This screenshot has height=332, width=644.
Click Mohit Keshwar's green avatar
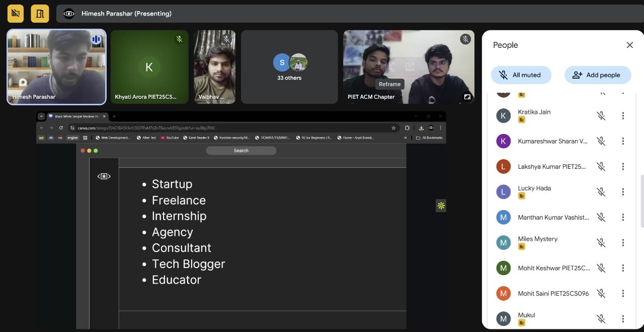[504, 268]
